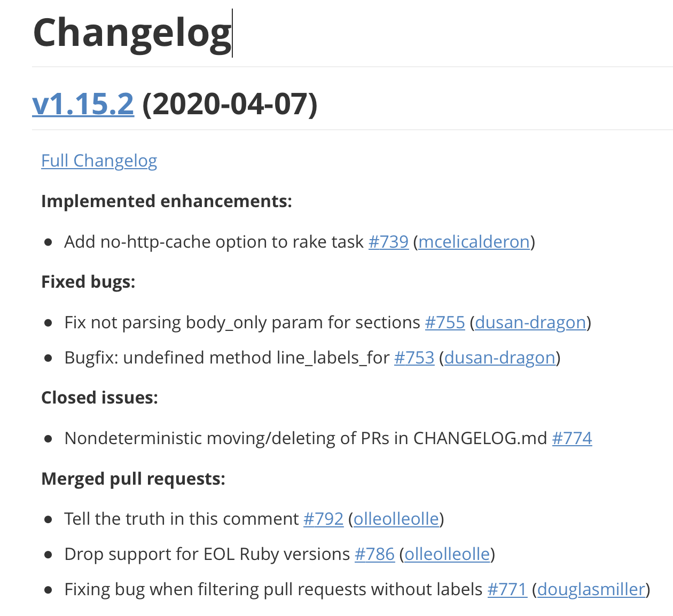This screenshot has height=616, width=673.
Task: Click olleolleolle link beside #792
Action: (x=396, y=519)
